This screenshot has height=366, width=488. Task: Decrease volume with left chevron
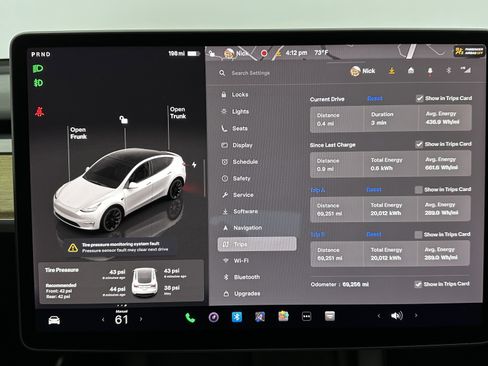pos(379,315)
